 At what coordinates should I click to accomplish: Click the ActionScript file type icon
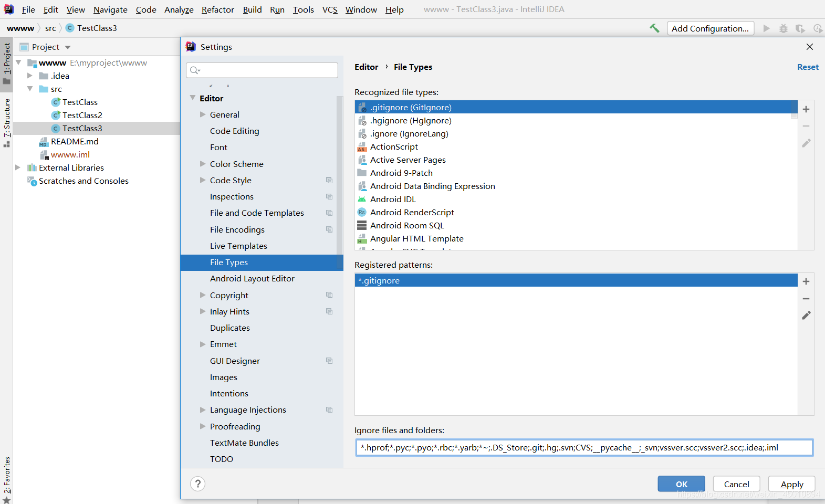(x=362, y=146)
